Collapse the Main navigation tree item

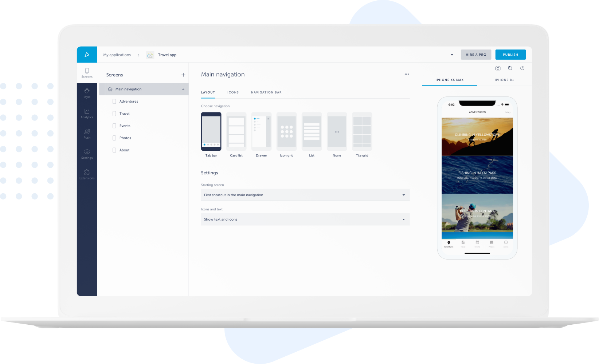pyautogui.click(x=183, y=89)
